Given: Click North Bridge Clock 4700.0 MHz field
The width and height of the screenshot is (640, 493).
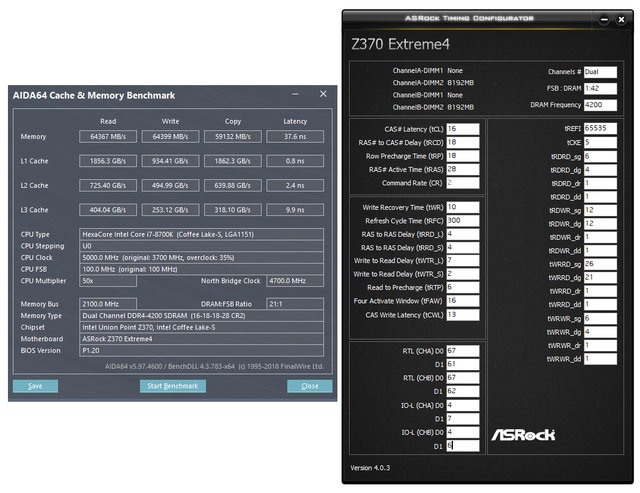Looking at the screenshot, I should 295,281.
